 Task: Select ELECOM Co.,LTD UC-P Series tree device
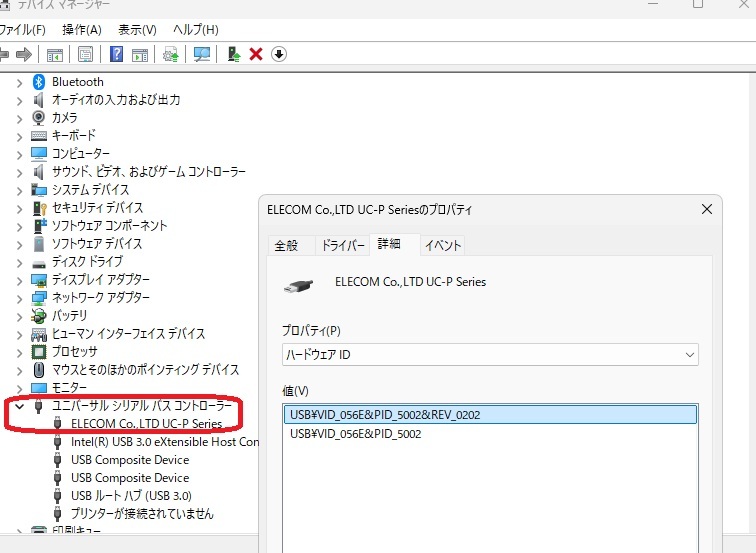click(147, 423)
